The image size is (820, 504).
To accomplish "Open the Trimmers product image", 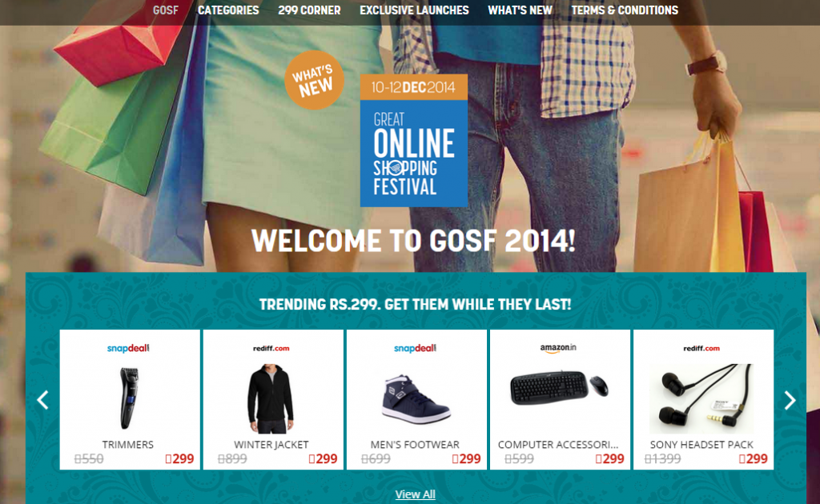I will point(129,398).
